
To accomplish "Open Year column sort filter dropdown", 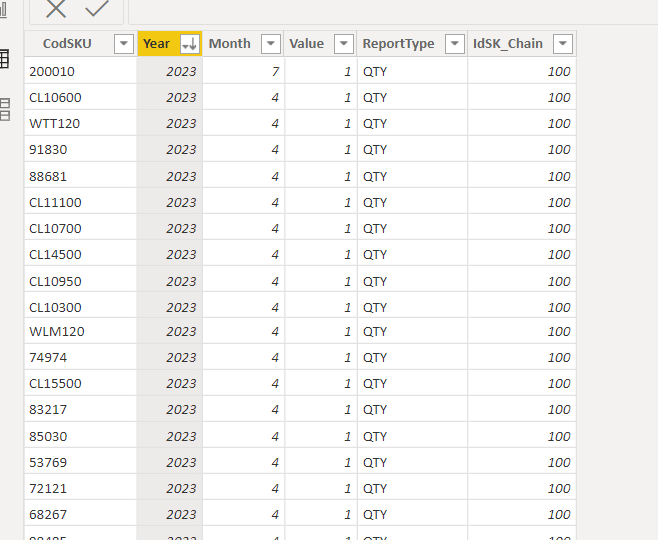I will click(x=189, y=44).
